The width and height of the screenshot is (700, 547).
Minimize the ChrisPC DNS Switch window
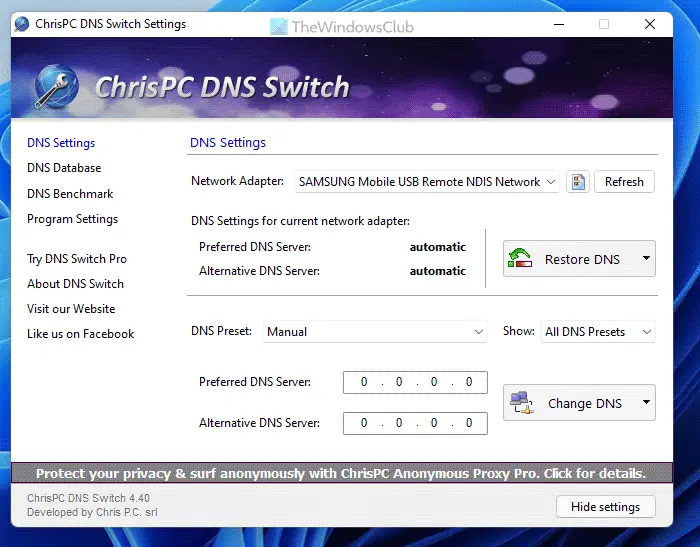click(559, 24)
